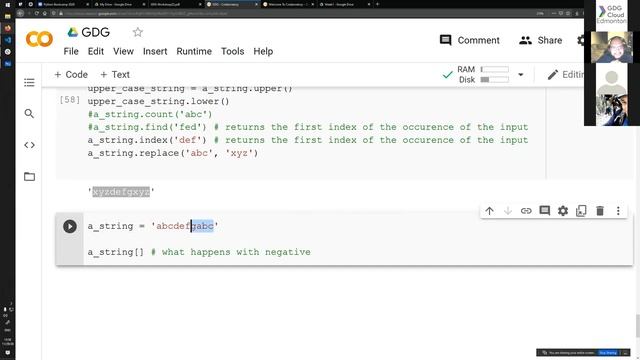640x360 pixels.
Task: Move the cell up
Action: pyautogui.click(x=489, y=211)
